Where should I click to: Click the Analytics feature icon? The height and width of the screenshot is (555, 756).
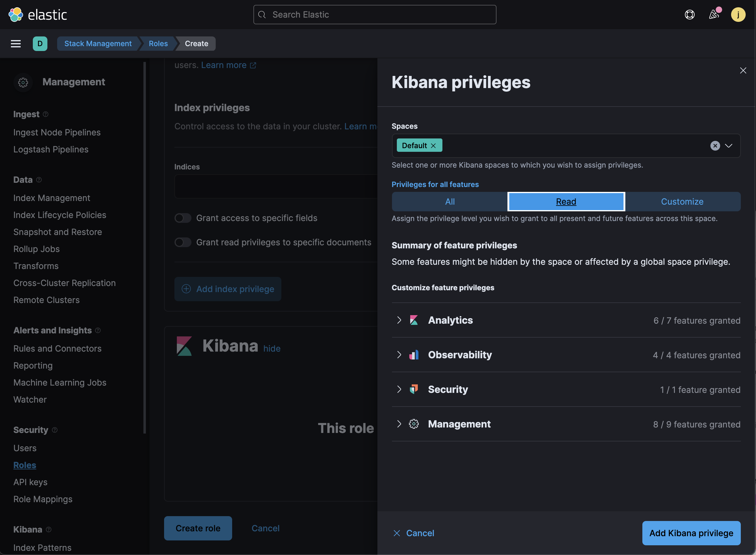tap(414, 320)
